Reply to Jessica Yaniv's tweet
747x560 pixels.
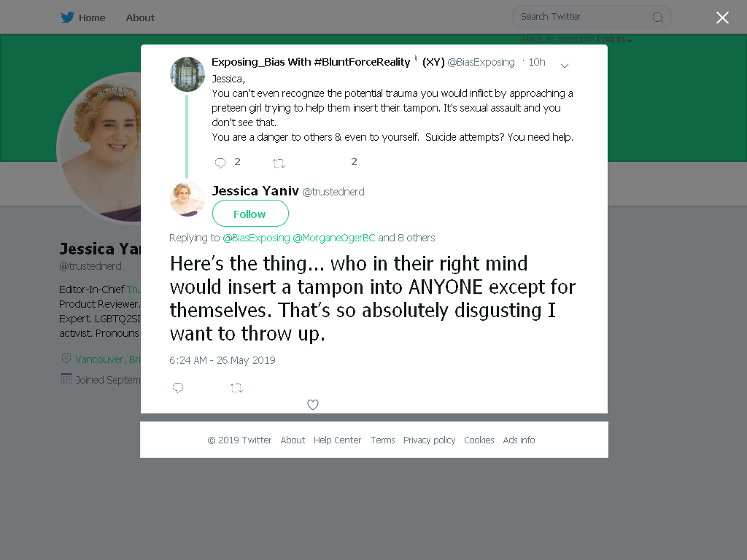click(x=178, y=388)
